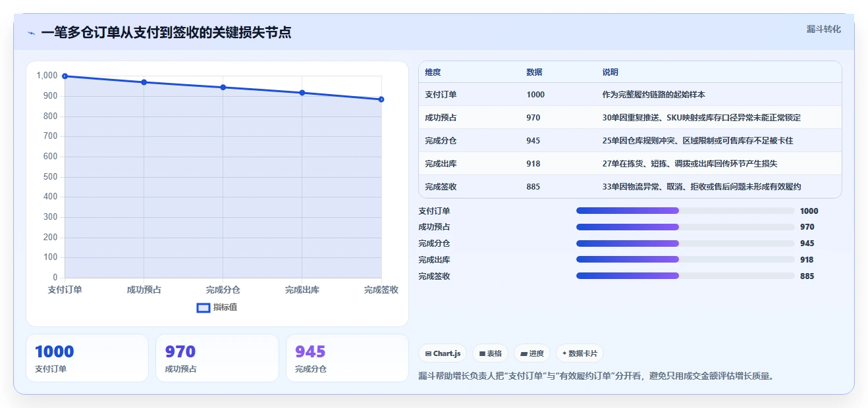Click the 完成签收 progress bar

pos(685,276)
